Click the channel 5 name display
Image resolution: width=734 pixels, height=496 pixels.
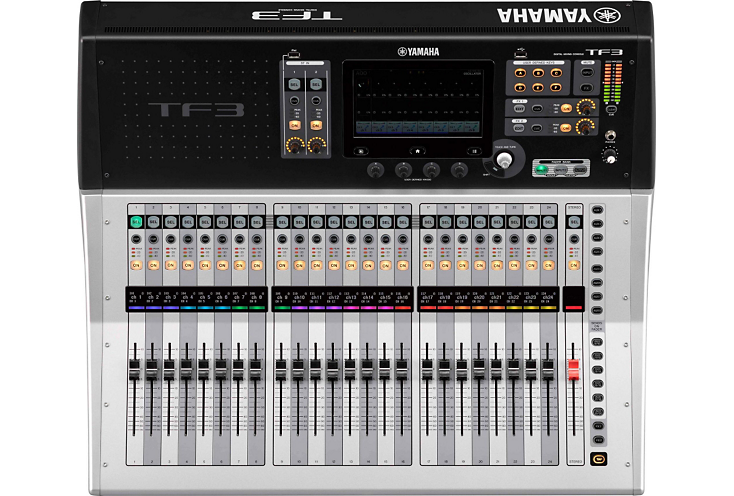pyautogui.click(x=204, y=297)
